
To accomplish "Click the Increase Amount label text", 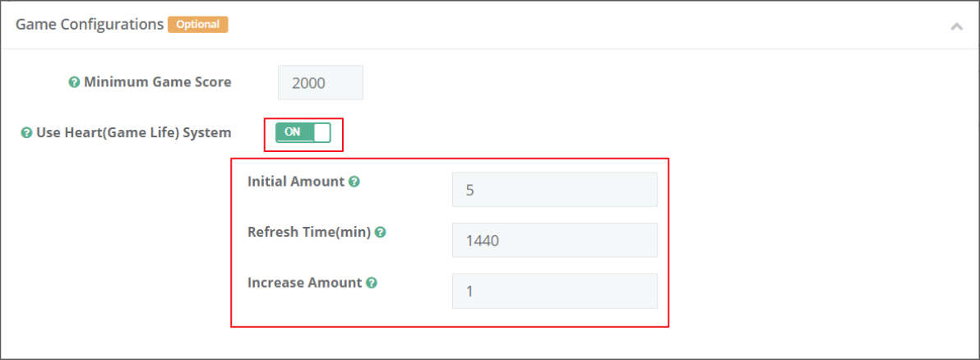I will [304, 283].
